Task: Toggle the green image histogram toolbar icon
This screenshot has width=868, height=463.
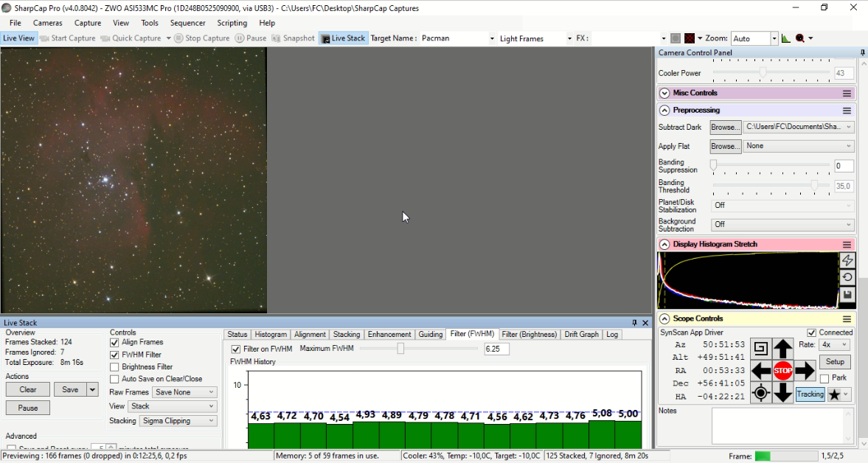Action: [x=786, y=38]
